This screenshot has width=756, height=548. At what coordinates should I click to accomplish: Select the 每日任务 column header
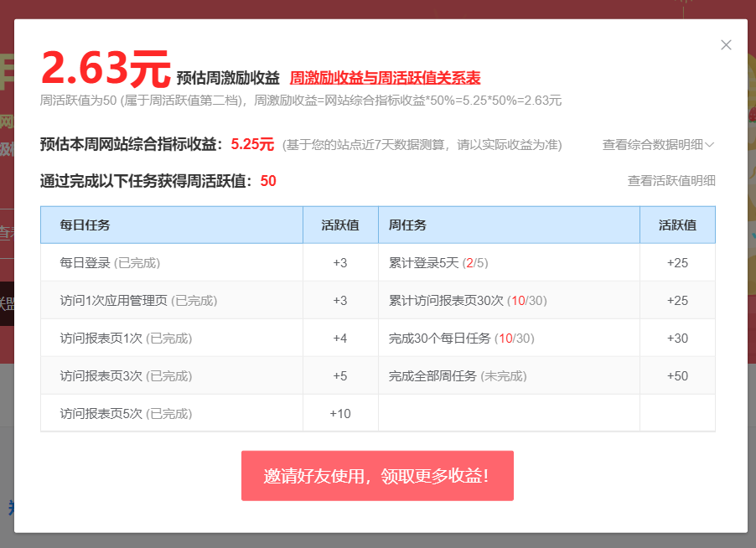coord(85,225)
